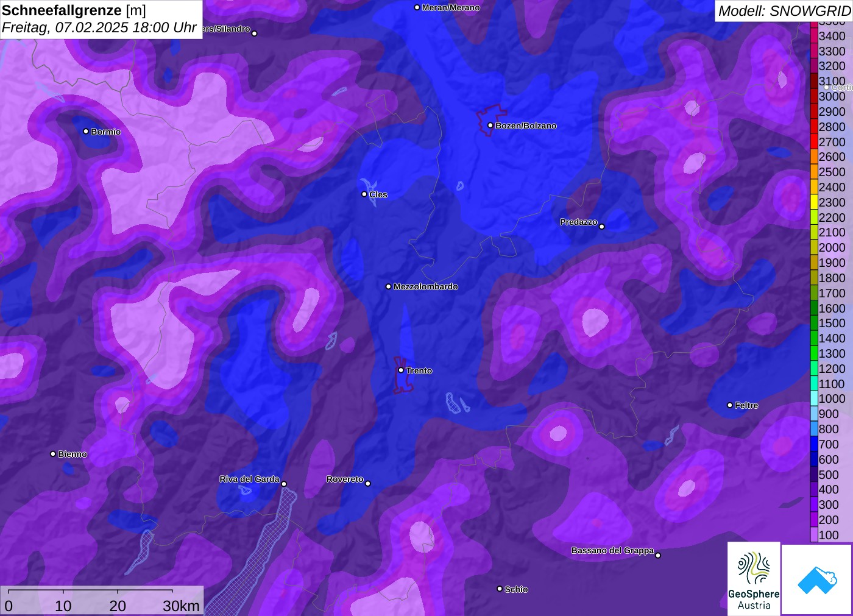
Task: Select the Rovereto marker dot
Action: point(368,484)
